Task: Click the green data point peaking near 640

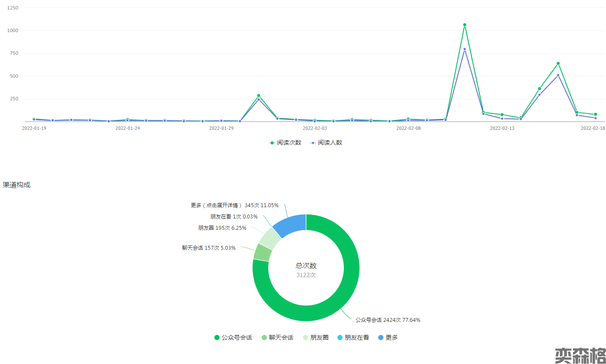Action: point(558,63)
